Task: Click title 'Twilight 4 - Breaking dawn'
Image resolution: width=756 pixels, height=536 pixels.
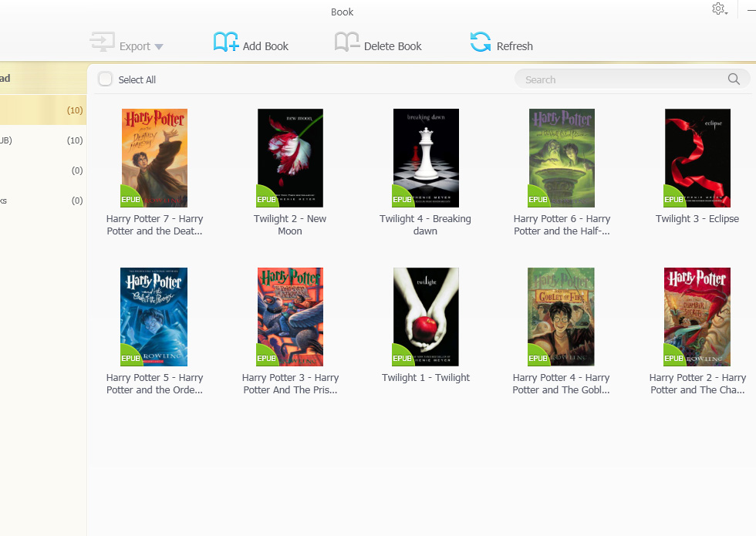Action: pos(425,224)
